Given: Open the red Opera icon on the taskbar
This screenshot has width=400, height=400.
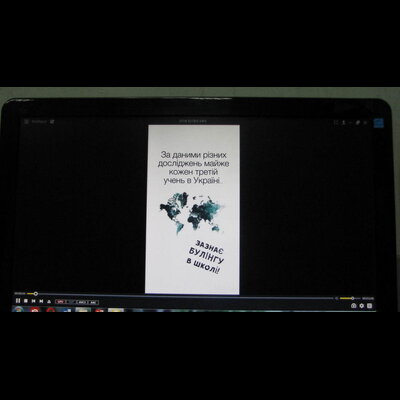Looking at the screenshot, I should [51, 310].
